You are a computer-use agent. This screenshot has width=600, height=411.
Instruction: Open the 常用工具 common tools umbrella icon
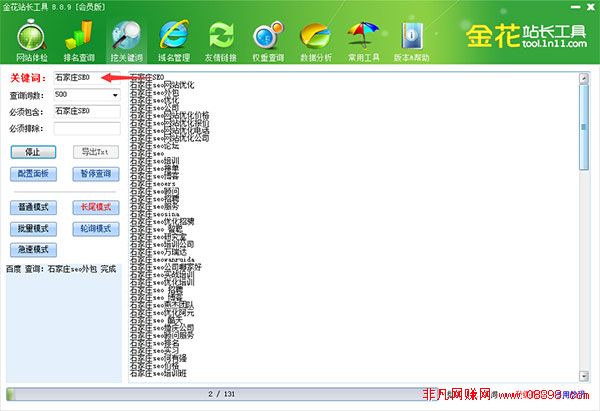click(x=363, y=41)
